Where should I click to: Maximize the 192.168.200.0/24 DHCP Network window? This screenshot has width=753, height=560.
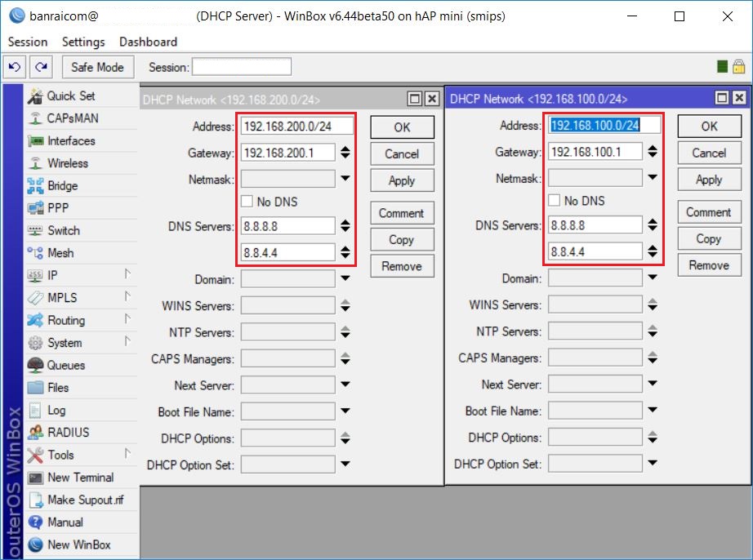tap(414, 99)
